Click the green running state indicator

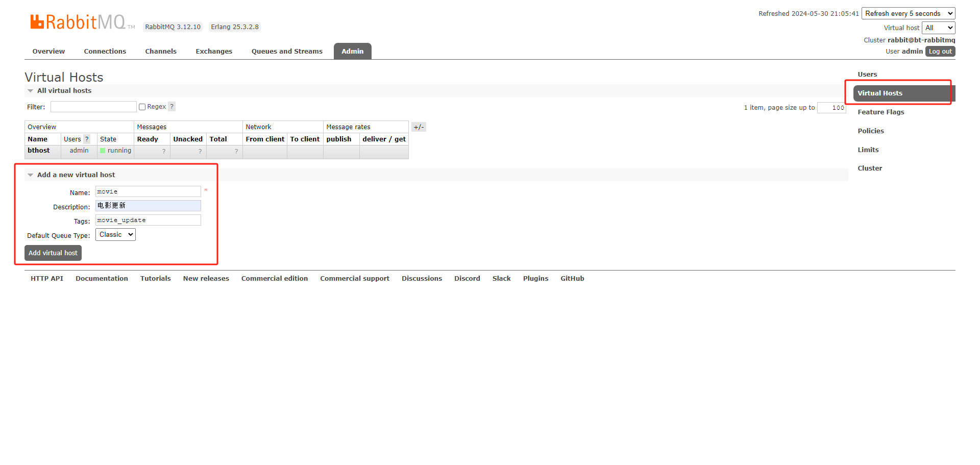point(103,151)
